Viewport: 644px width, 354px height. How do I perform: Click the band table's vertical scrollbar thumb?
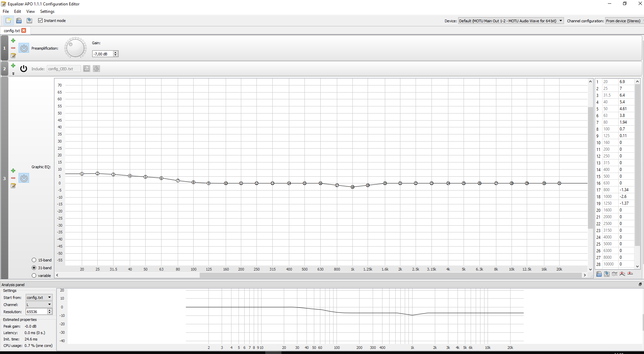tap(638, 165)
